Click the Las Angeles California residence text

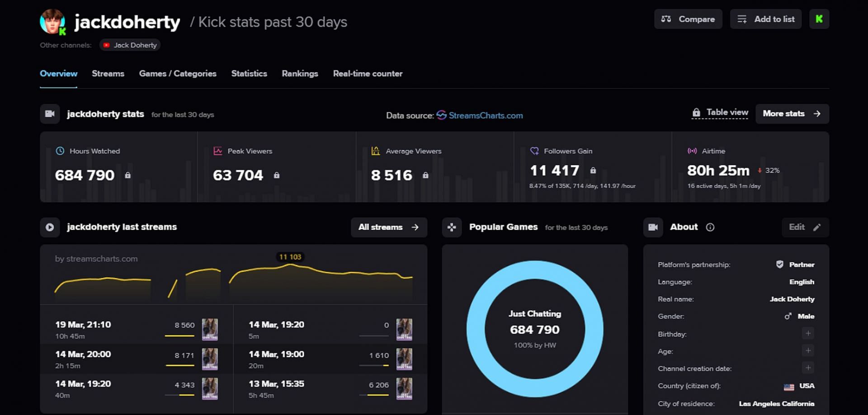pyautogui.click(x=777, y=404)
